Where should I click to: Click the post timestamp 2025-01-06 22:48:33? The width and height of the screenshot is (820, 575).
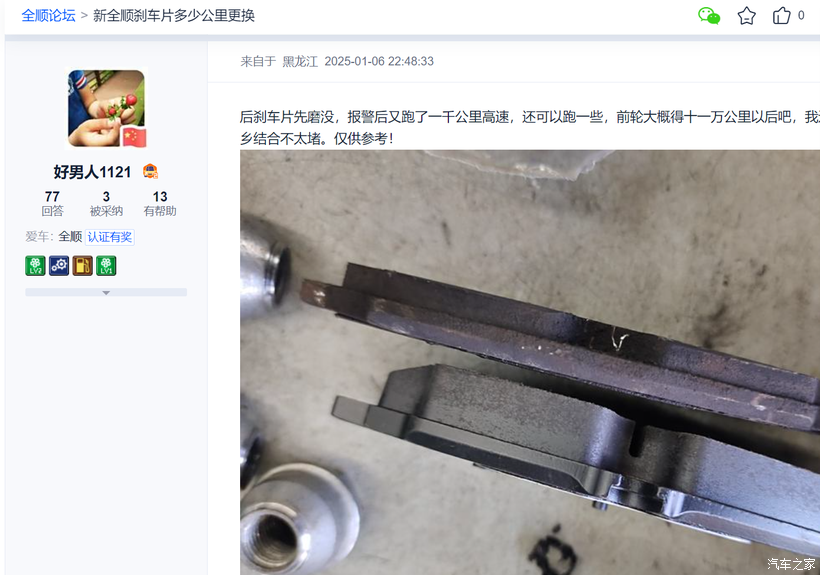[379, 61]
